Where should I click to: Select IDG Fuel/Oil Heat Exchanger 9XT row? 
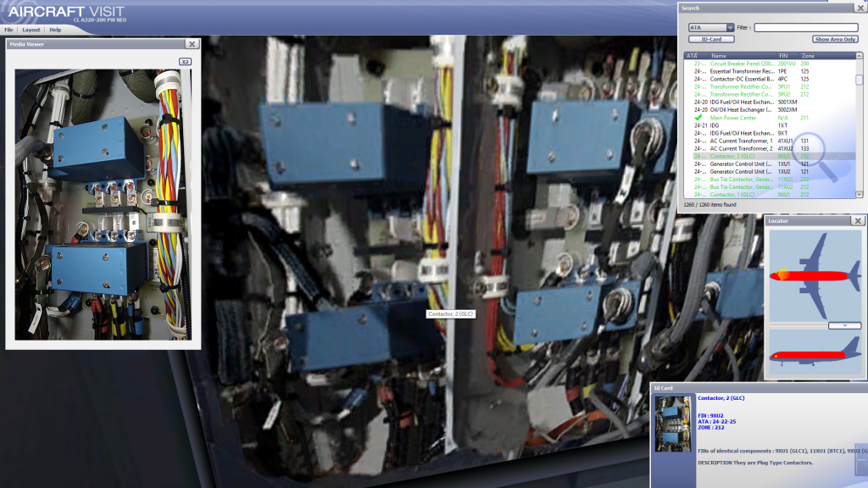[x=770, y=133]
